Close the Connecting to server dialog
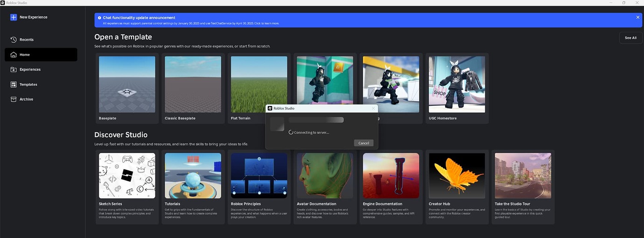This screenshot has width=644, height=238. 373,108
